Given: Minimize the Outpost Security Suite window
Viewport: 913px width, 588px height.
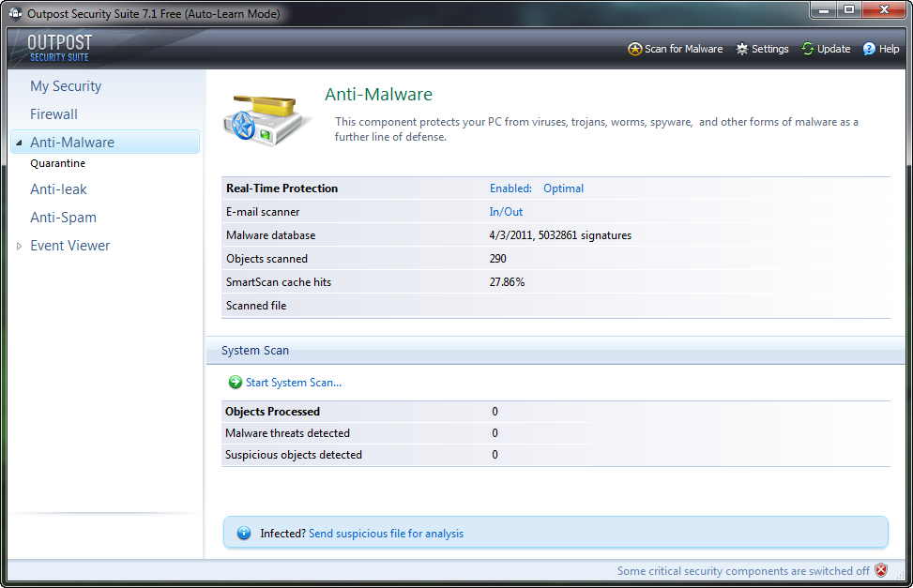Looking at the screenshot, I should pos(823,10).
